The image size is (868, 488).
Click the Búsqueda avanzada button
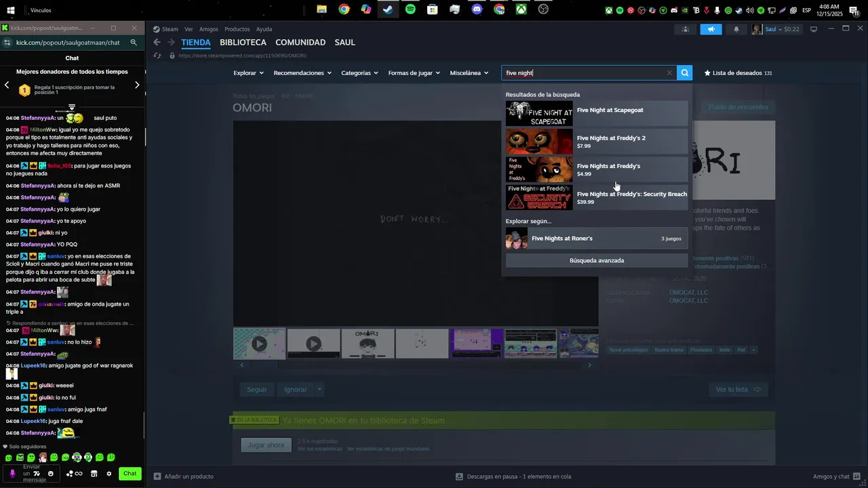597,260
